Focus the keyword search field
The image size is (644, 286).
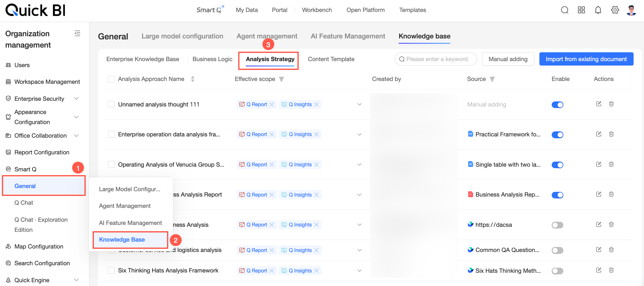click(x=436, y=59)
